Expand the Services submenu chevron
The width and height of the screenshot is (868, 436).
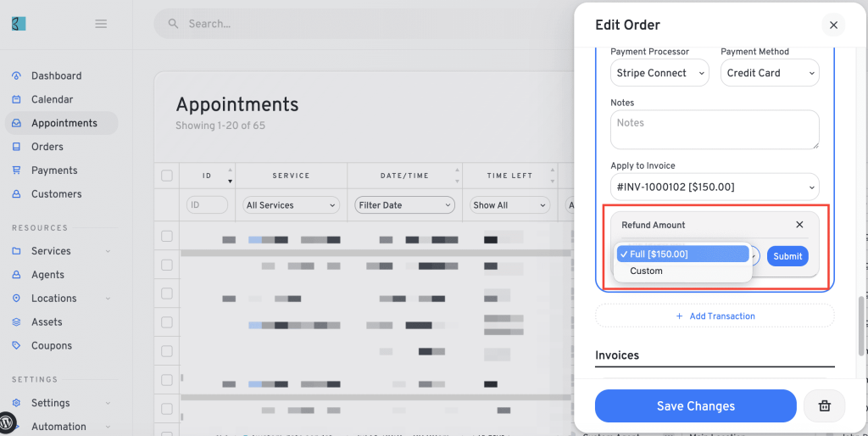[108, 251]
